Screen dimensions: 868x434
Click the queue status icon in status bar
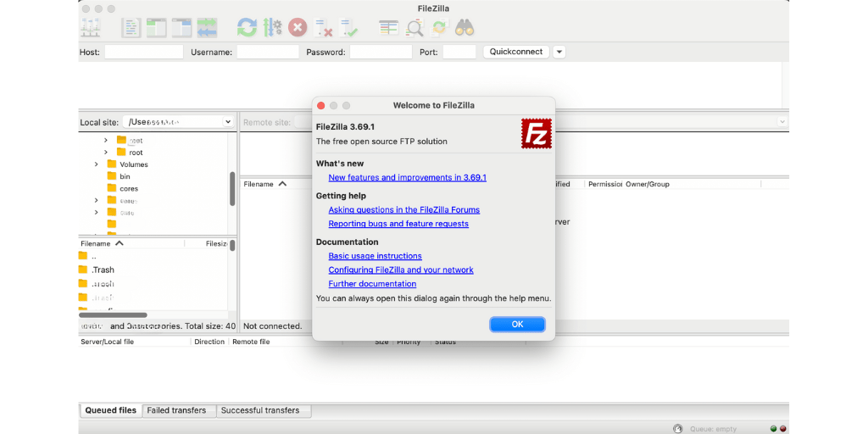677,428
